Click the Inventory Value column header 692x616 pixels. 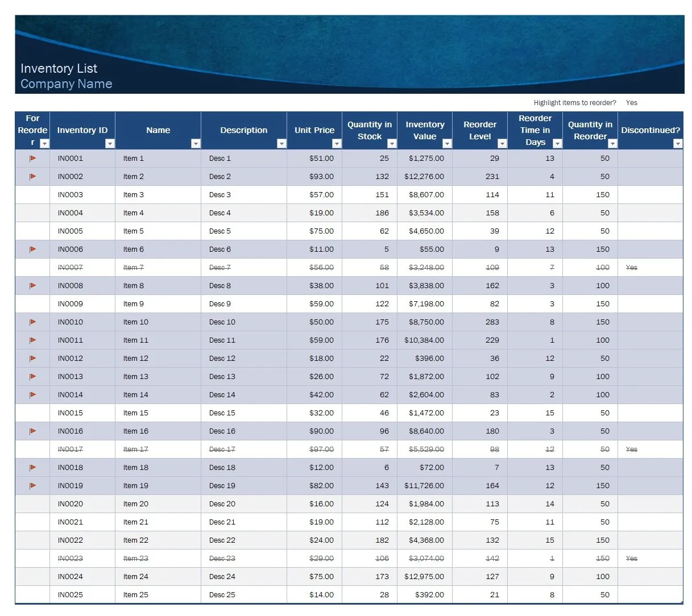(x=425, y=130)
